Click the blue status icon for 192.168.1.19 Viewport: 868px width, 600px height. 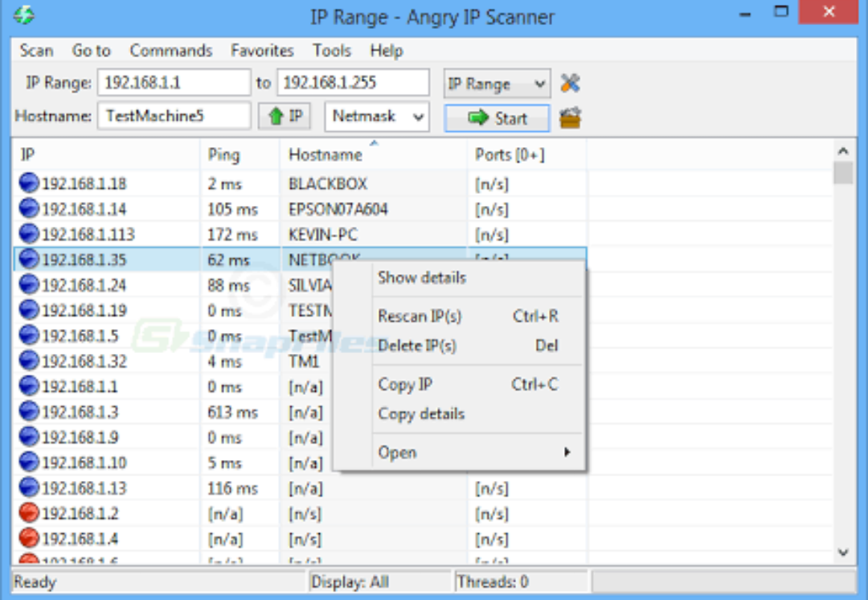pyautogui.click(x=29, y=310)
